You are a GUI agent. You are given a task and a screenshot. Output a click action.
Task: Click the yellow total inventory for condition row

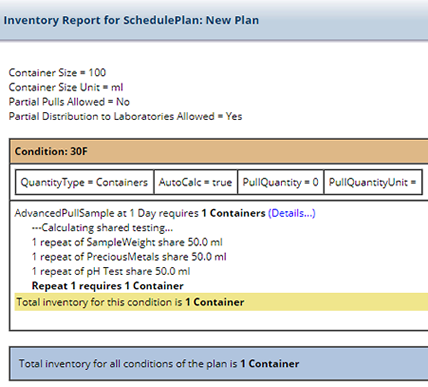click(221, 302)
